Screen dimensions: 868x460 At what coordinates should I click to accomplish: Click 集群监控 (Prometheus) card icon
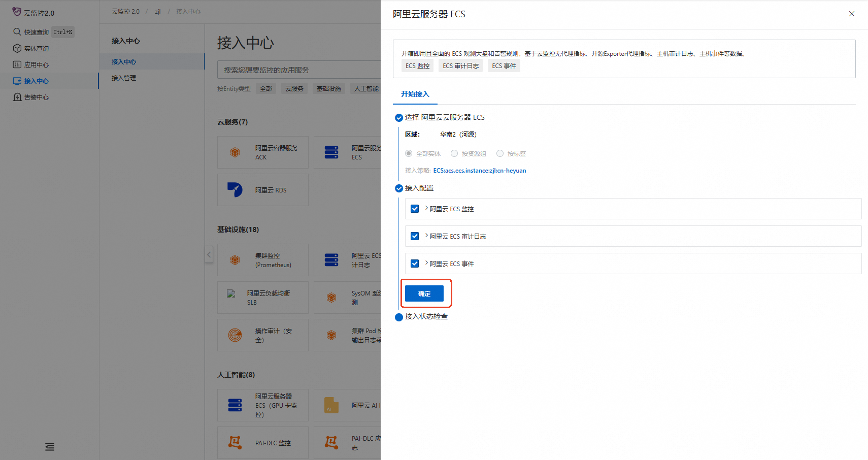pyautogui.click(x=235, y=260)
